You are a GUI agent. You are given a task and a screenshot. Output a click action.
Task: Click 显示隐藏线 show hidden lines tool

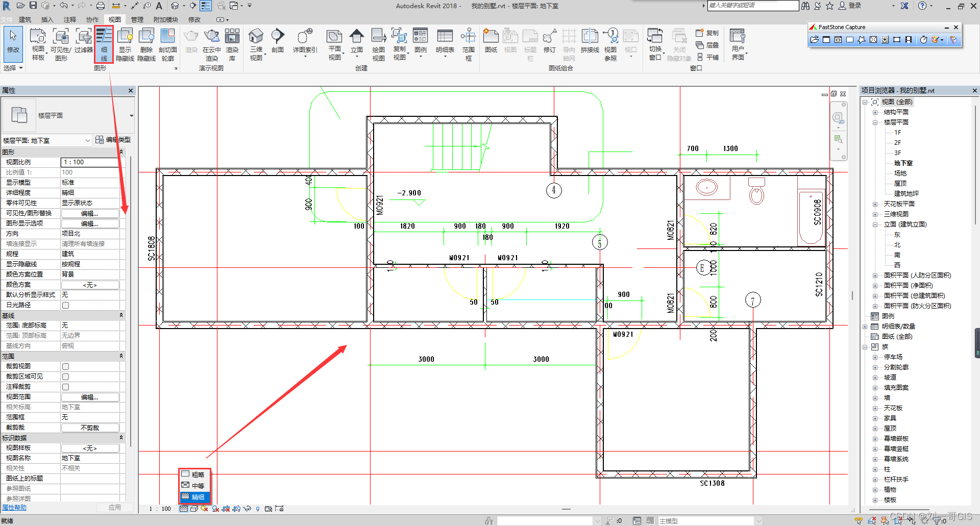pos(125,44)
